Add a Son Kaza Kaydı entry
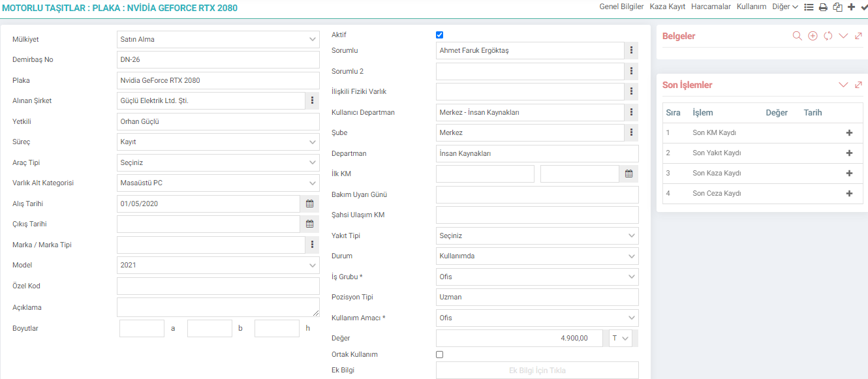Screen dimensions: 868x379 pyautogui.click(x=849, y=174)
